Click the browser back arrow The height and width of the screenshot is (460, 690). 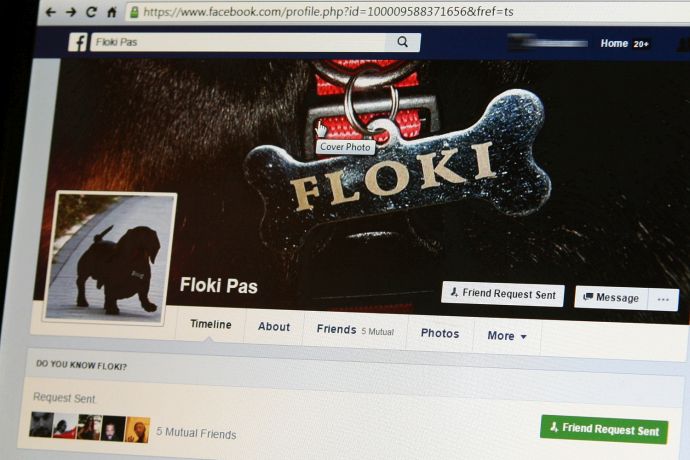coord(51,12)
